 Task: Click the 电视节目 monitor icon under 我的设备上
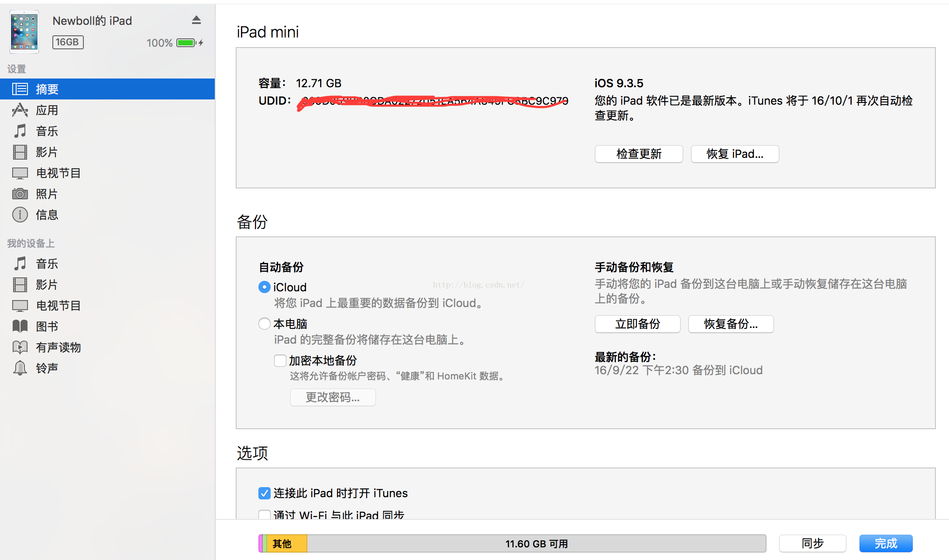click(20, 306)
